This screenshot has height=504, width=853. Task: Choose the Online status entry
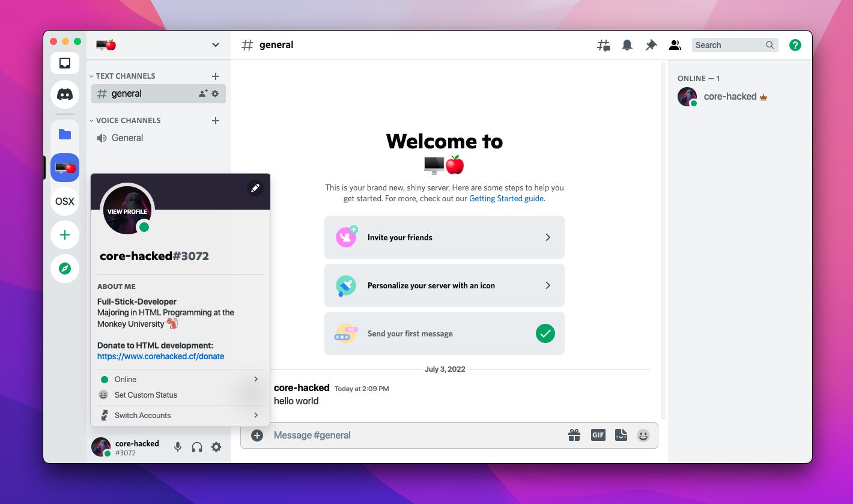pos(180,379)
